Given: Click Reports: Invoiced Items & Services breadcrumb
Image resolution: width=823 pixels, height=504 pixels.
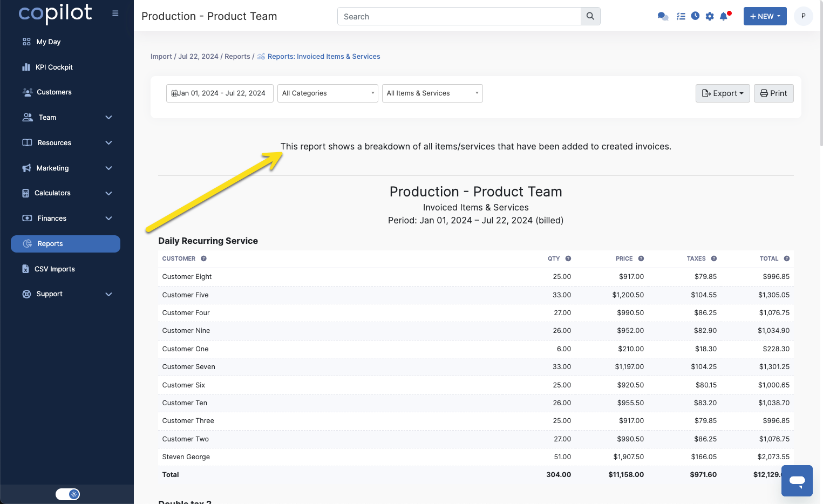Looking at the screenshot, I should tap(324, 57).
